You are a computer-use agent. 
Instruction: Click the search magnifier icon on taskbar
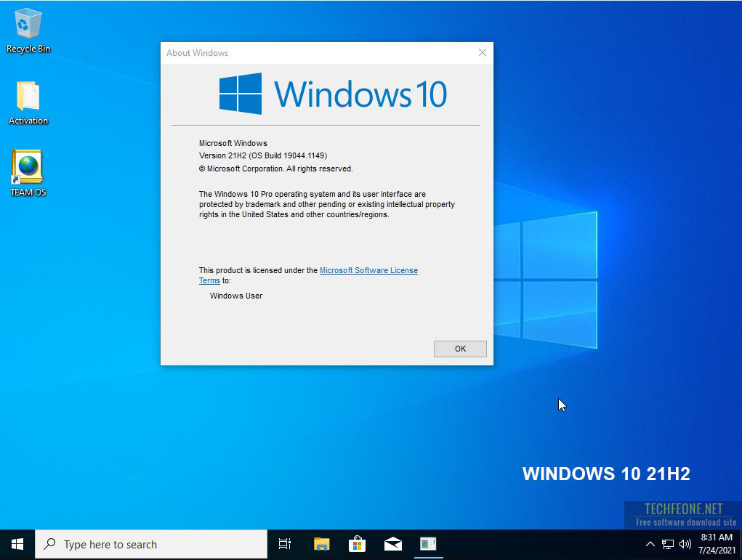coord(49,545)
